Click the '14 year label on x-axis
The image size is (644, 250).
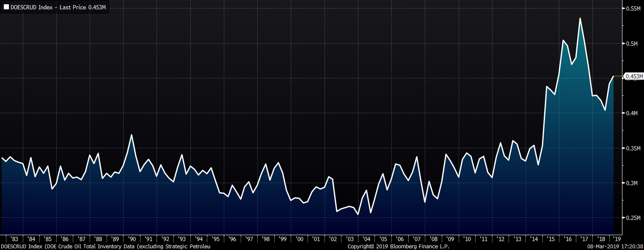tap(534, 239)
